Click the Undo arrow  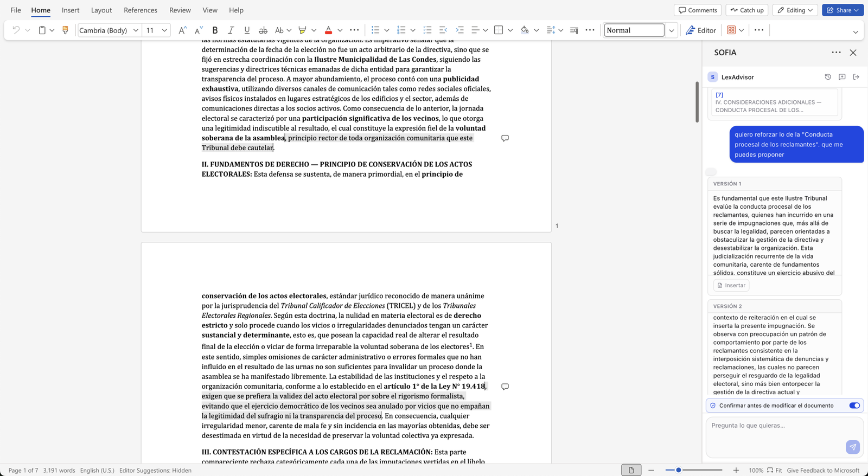point(16,30)
